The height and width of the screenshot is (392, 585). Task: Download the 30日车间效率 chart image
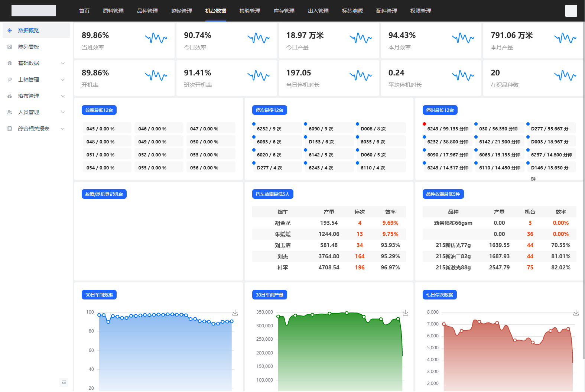pos(235,313)
